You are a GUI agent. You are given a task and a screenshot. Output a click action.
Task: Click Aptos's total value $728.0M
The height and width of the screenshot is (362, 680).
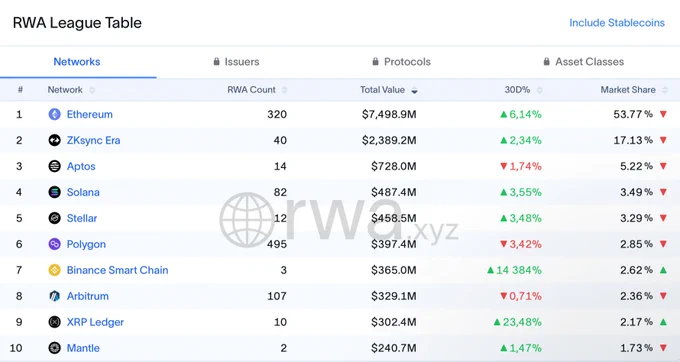(x=394, y=166)
